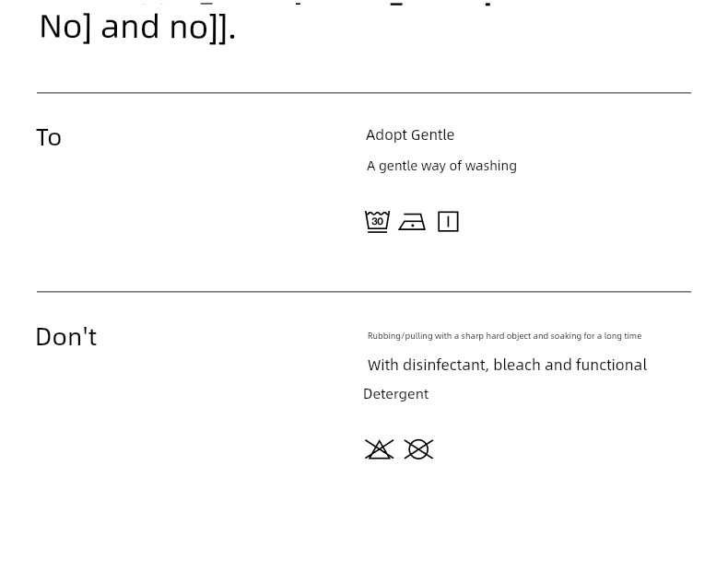Click the word "functional"
Viewport: 728px width, 570px height.
611,366
